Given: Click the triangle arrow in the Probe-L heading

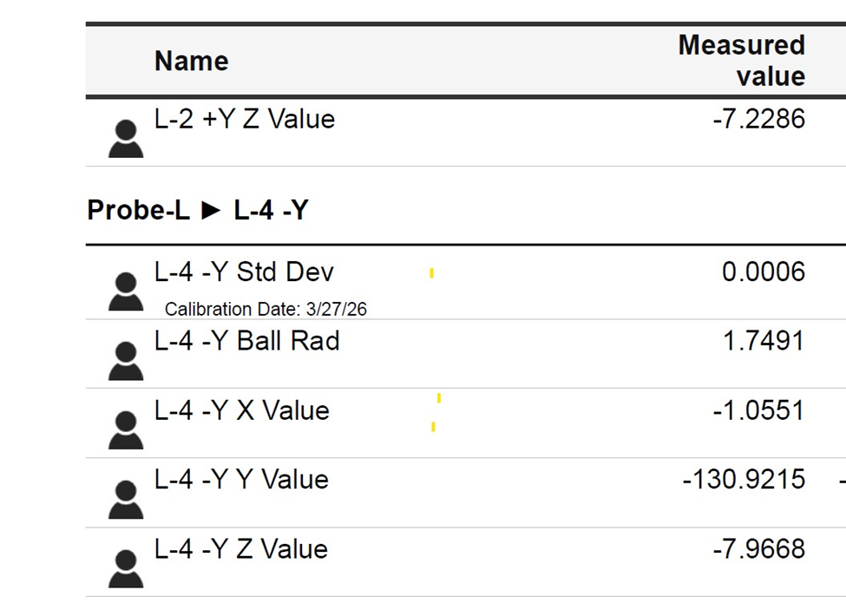Looking at the screenshot, I should coord(211,211).
